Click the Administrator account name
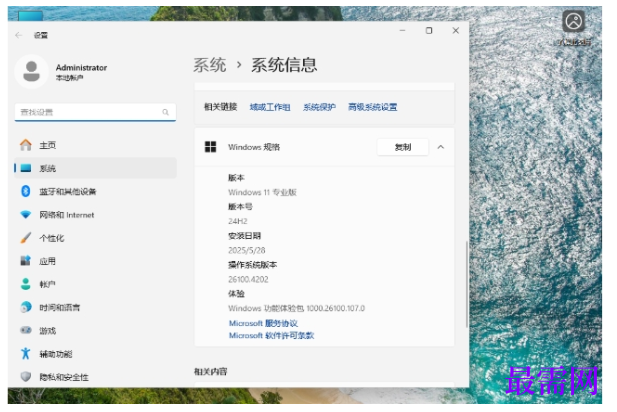Screen dimensions: 617x412 [81, 68]
